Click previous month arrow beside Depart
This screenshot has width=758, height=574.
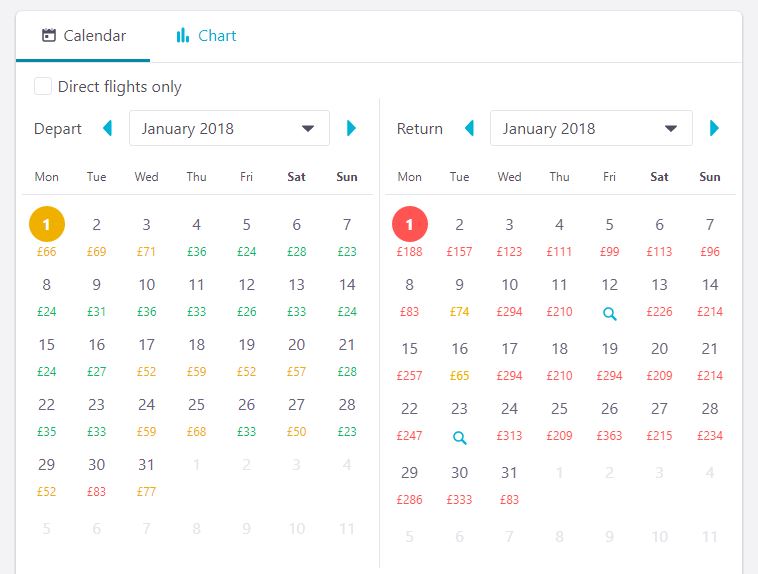point(108,128)
